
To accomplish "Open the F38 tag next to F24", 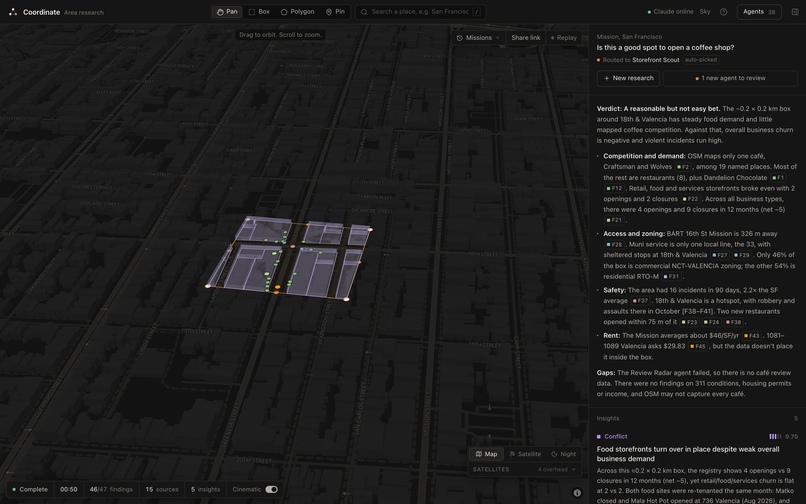I will 734,322.
